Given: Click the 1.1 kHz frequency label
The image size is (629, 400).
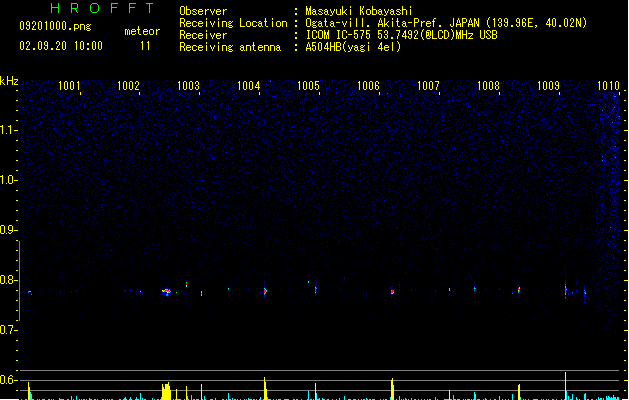Looking at the screenshot, I should [8, 130].
